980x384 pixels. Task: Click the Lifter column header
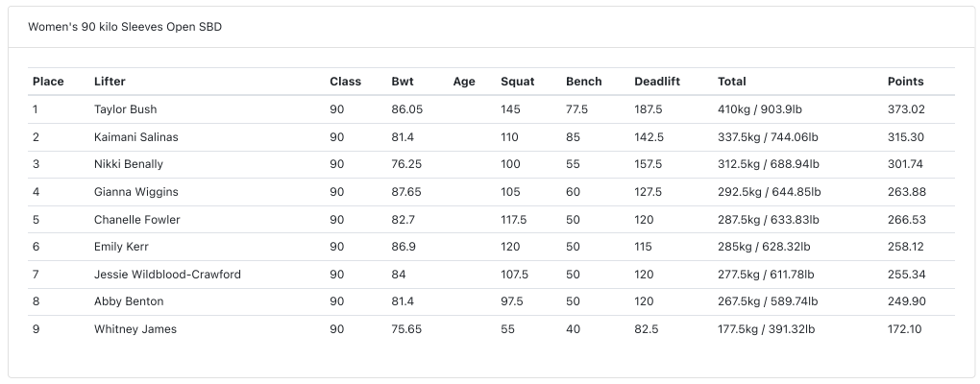tap(110, 82)
